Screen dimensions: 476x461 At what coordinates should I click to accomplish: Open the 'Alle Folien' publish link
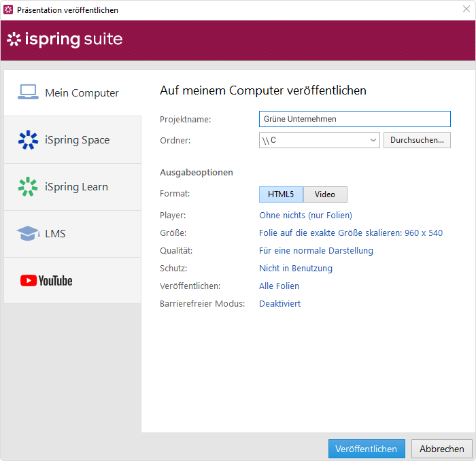[x=279, y=286]
